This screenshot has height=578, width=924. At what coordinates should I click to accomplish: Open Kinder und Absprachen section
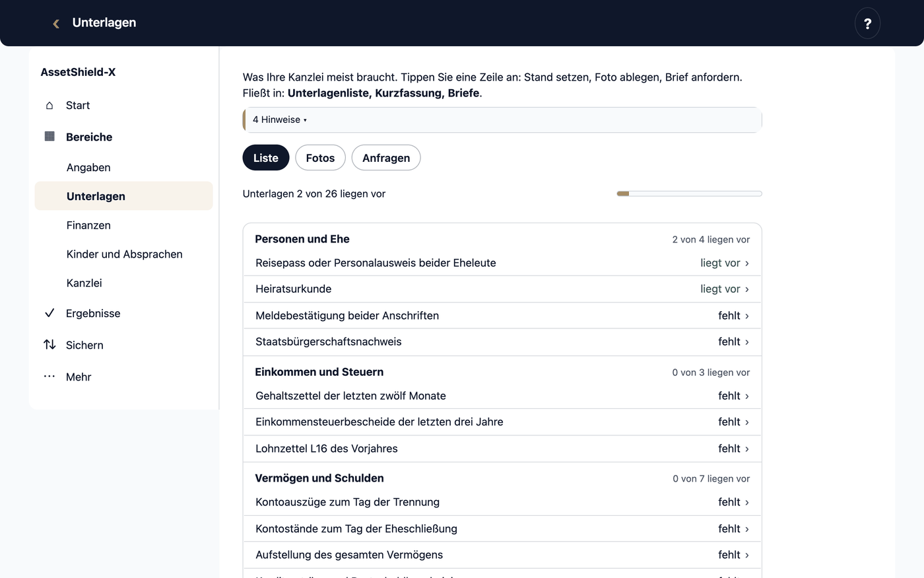[123, 254]
